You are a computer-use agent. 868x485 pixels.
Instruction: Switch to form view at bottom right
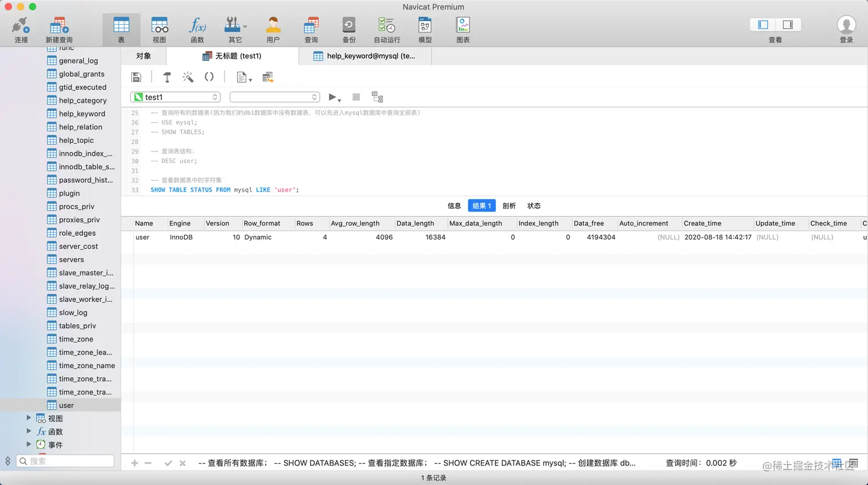click(x=854, y=463)
